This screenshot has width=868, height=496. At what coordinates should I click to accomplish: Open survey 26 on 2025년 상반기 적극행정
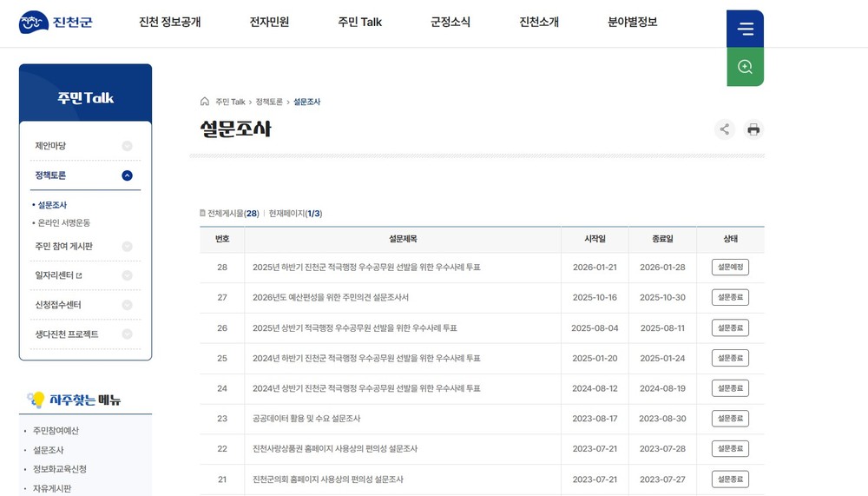pos(355,328)
